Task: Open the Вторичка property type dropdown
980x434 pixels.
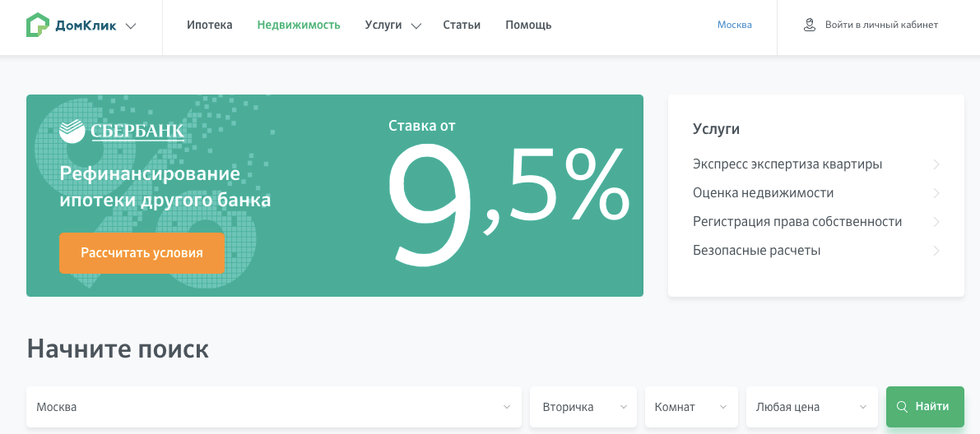Action: (583, 407)
